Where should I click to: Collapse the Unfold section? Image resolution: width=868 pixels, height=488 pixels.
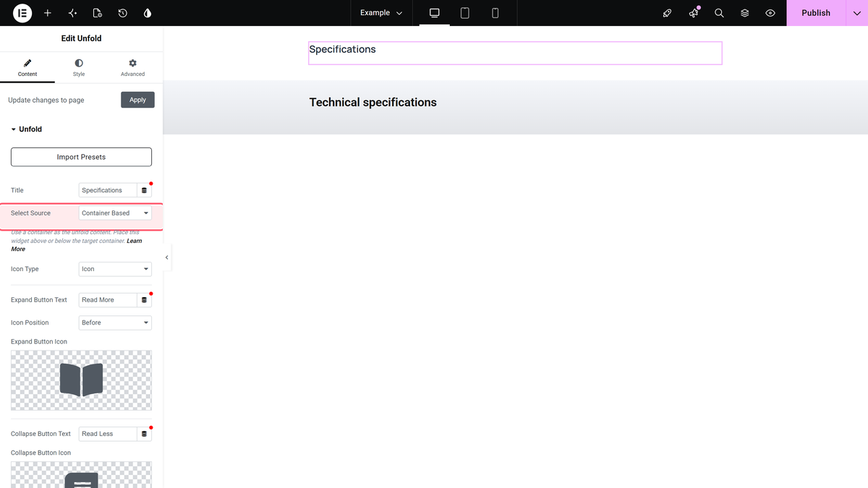click(x=27, y=129)
